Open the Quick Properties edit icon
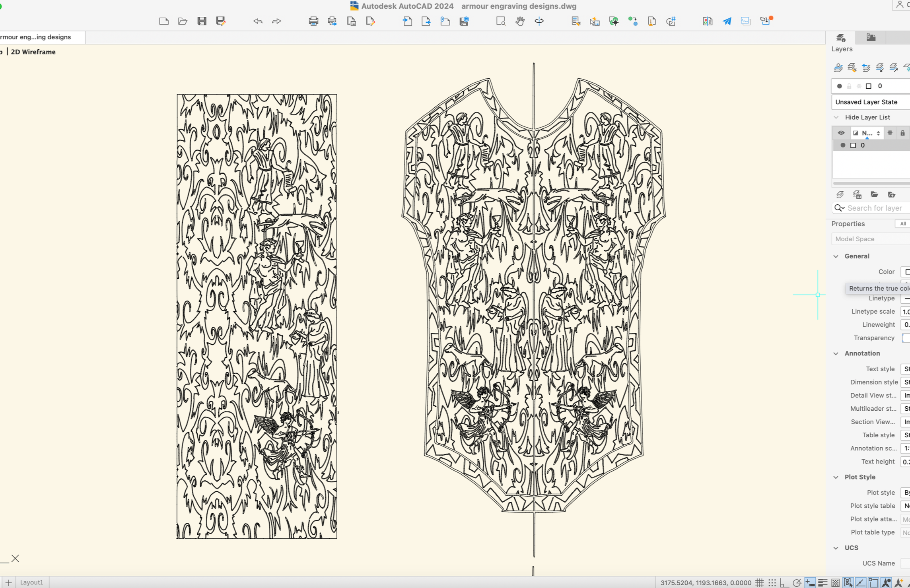This screenshot has height=588, width=910. click(576, 21)
